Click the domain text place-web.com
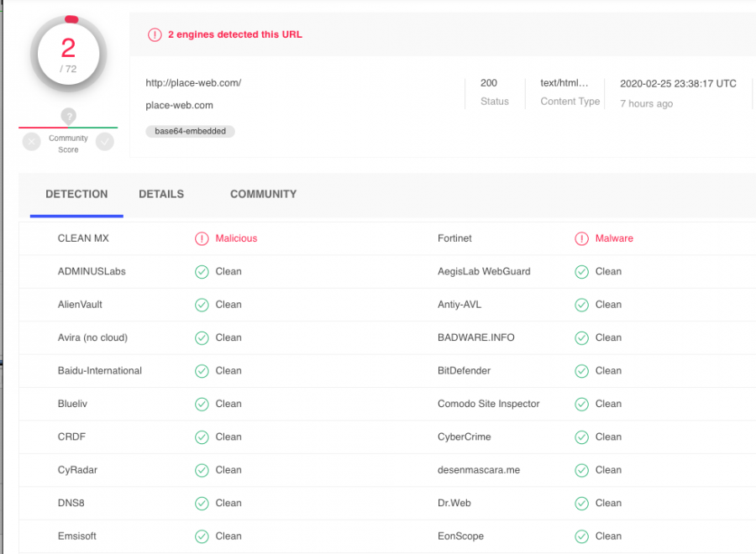This screenshot has height=554, width=756. click(180, 106)
